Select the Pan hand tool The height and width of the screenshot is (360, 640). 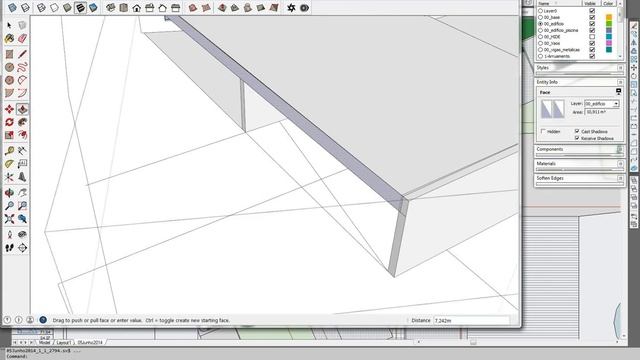(x=22, y=193)
